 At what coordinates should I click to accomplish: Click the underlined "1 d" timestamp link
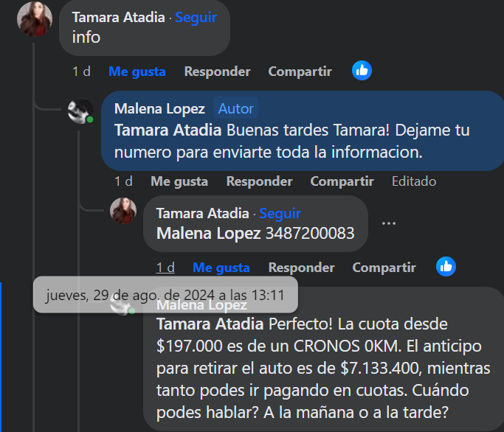[165, 267]
